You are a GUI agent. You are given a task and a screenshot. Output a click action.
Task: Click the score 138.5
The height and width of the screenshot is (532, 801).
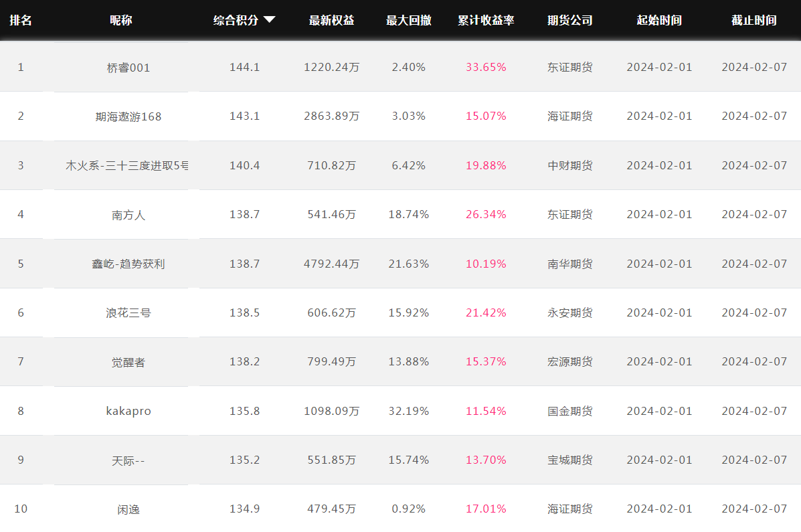coord(245,313)
